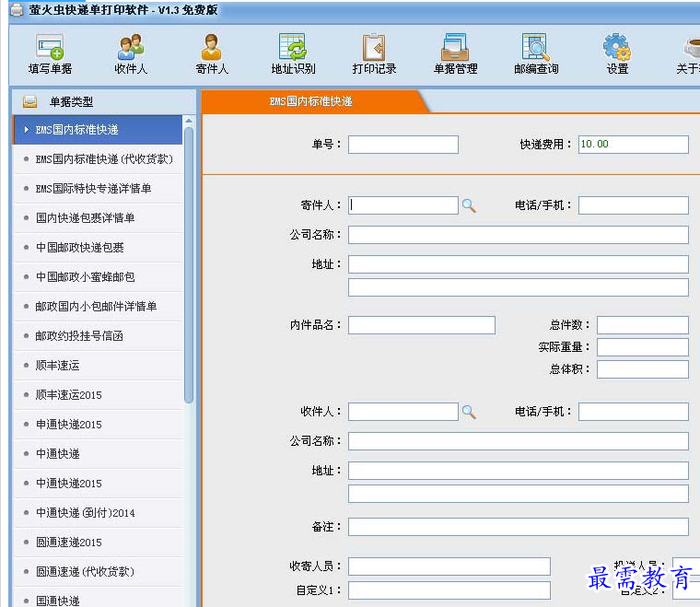The height and width of the screenshot is (607, 700).
Task: Click the sender 电话/手机 field
Action: (633, 205)
